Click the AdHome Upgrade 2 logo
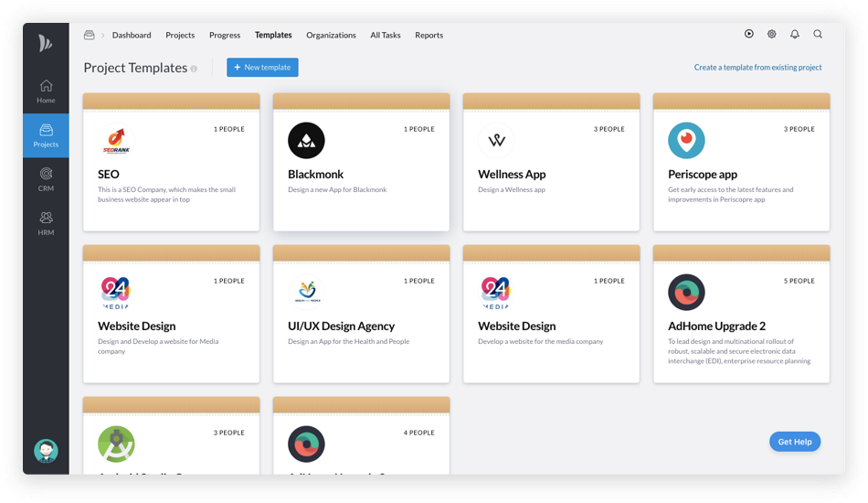 point(686,292)
